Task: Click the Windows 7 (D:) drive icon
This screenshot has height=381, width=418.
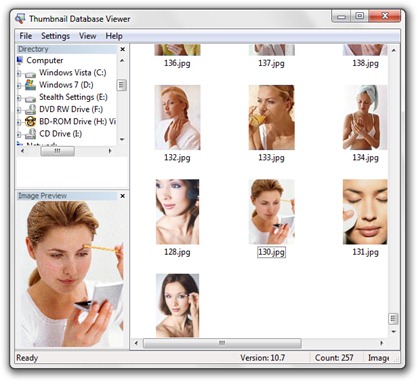Action: [x=30, y=85]
